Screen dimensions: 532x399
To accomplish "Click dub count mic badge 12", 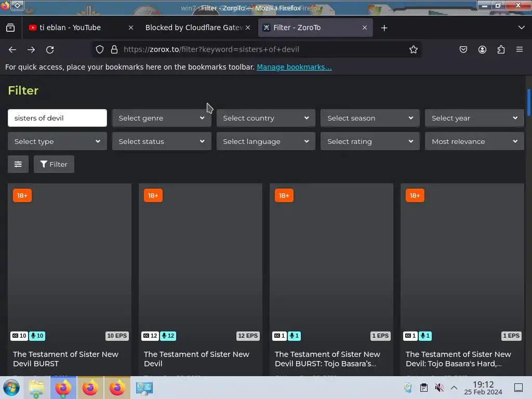I will click(168, 336).
